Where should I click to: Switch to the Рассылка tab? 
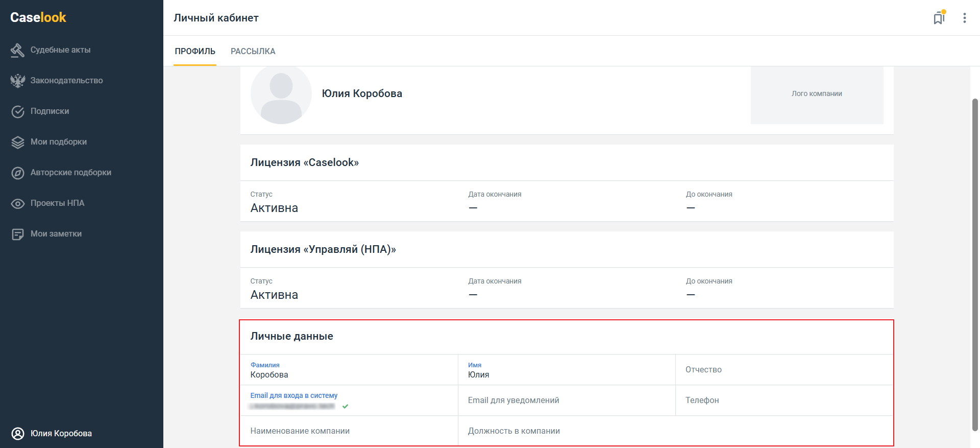click(x=253, y=51)
